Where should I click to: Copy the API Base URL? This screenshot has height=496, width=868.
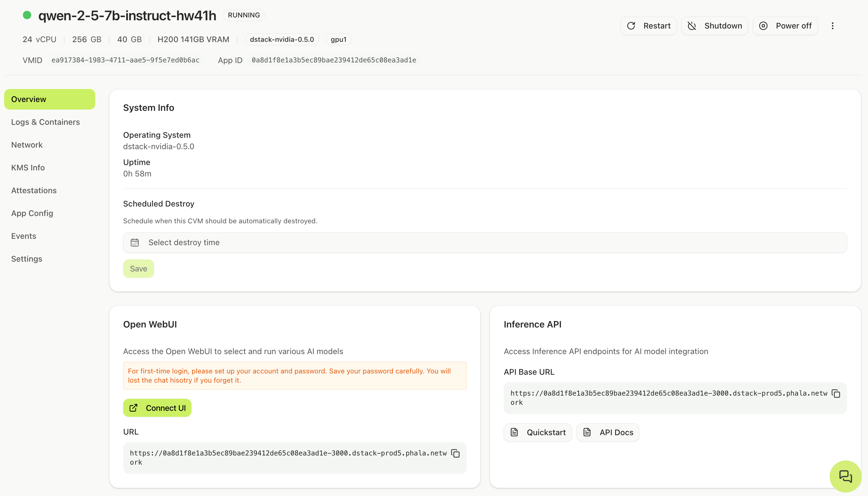836,393
